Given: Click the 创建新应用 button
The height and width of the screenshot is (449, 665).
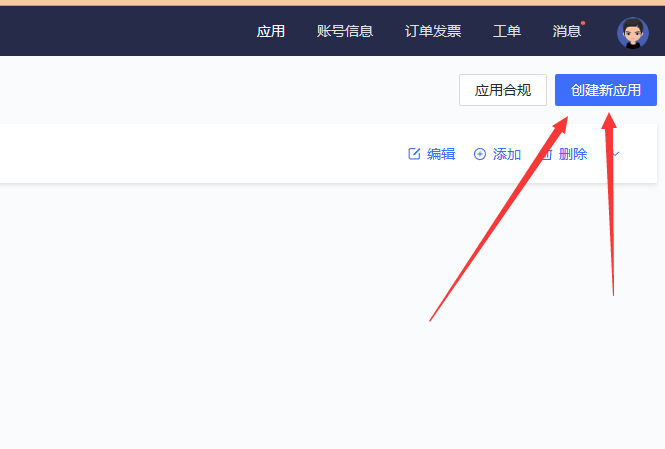Looking at the screenshot, I should pos(606,90).
